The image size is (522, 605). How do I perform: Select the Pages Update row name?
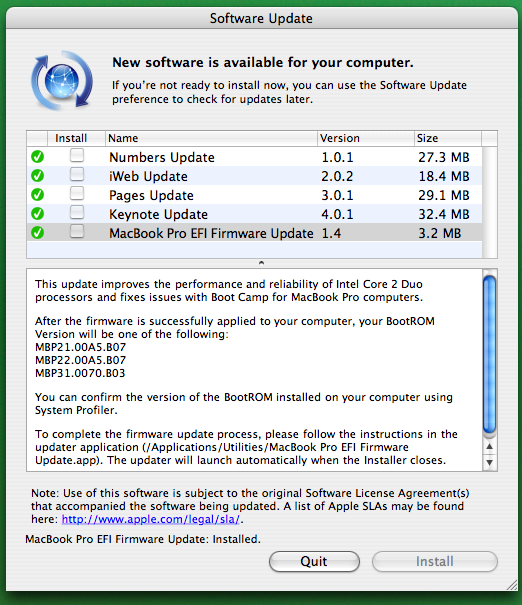151,195
